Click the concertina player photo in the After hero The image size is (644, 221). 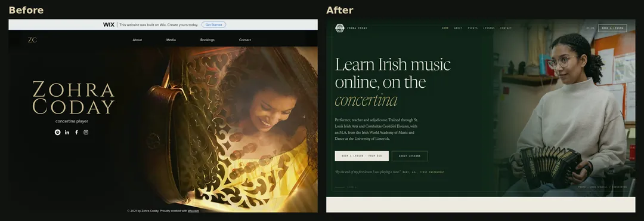pyautogui.click(x=564, y=108)
